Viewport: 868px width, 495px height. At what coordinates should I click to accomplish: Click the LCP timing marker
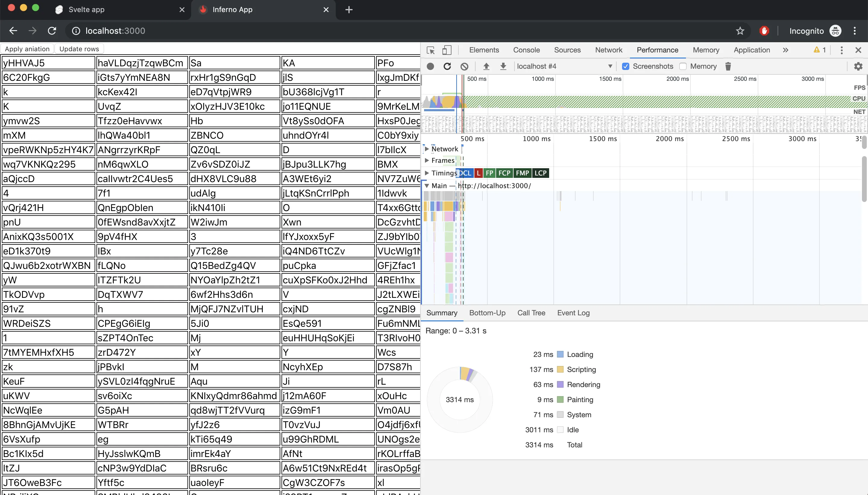(540, 173)
